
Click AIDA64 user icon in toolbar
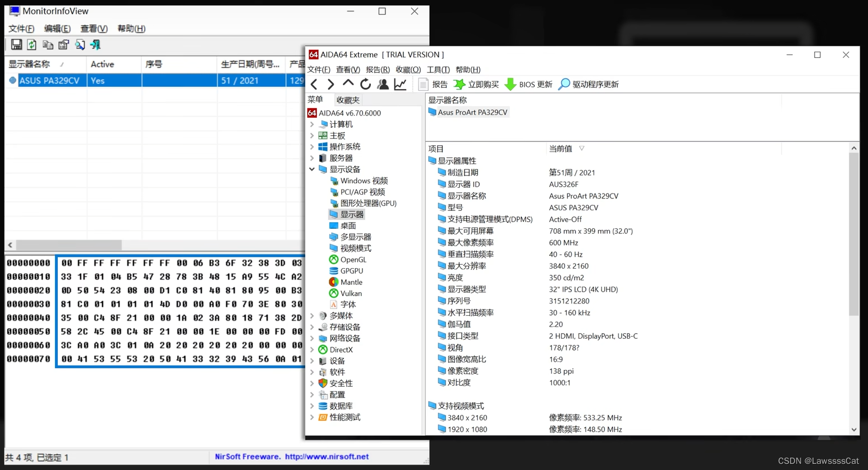coord(383,84)
